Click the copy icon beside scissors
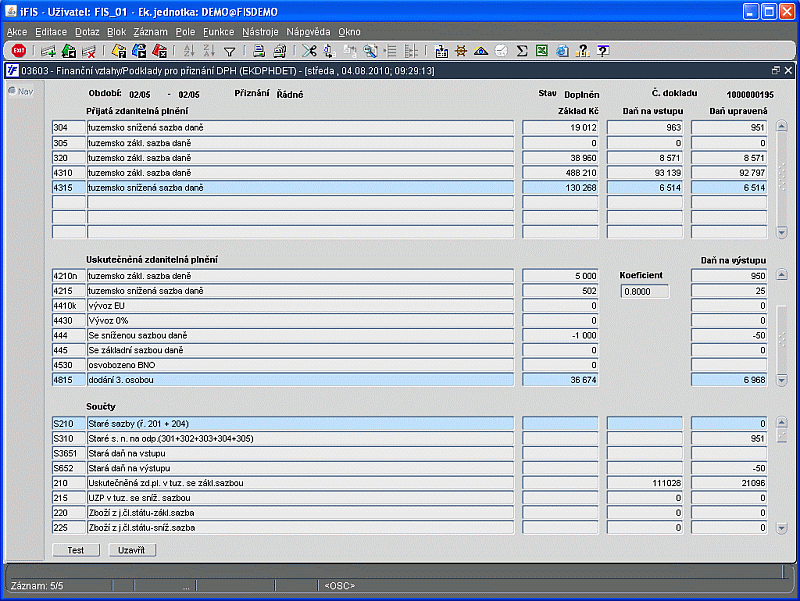This screenshot has width=800, height=601. (330, 51)
